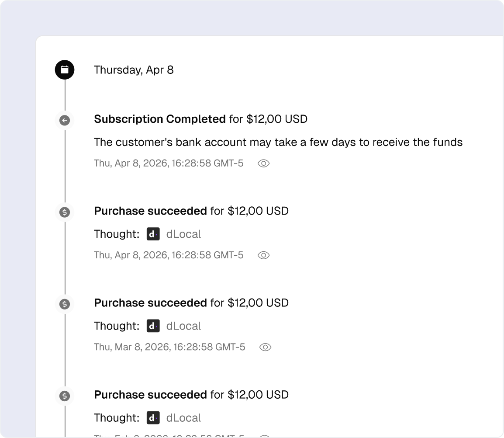The width and height of the screenshot is (504, 438).
Task: Toggle the eye icon beside the Mar 8 timestamp
Action: [x=265, y=347]
